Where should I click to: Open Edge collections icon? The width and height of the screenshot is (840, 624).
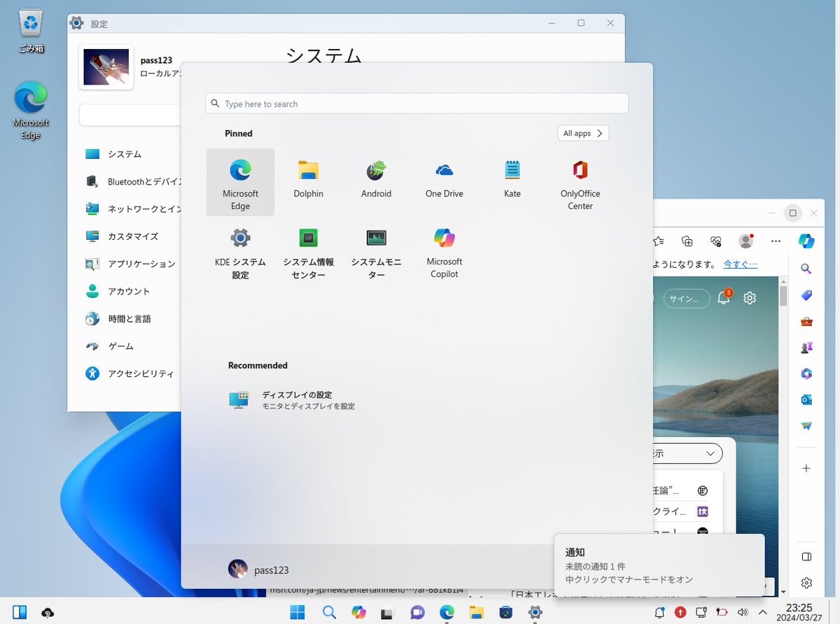(x=687, y=241)
